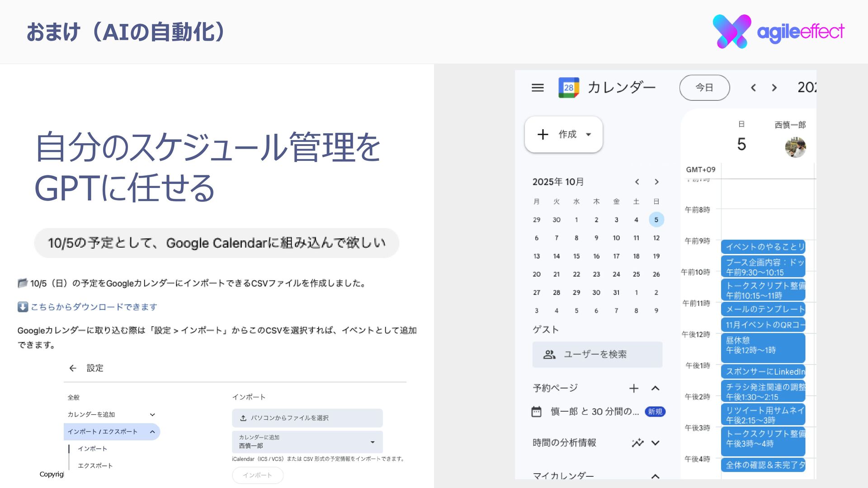Go to previous period in header
868x488 pixels.
[753, 88]
